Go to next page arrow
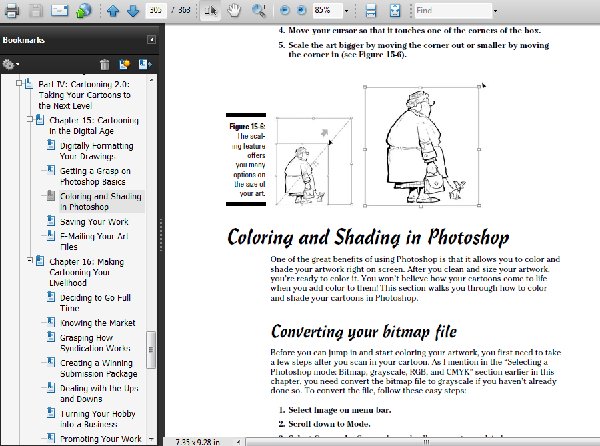Screen dimensions: 600x446 (133, 11)
